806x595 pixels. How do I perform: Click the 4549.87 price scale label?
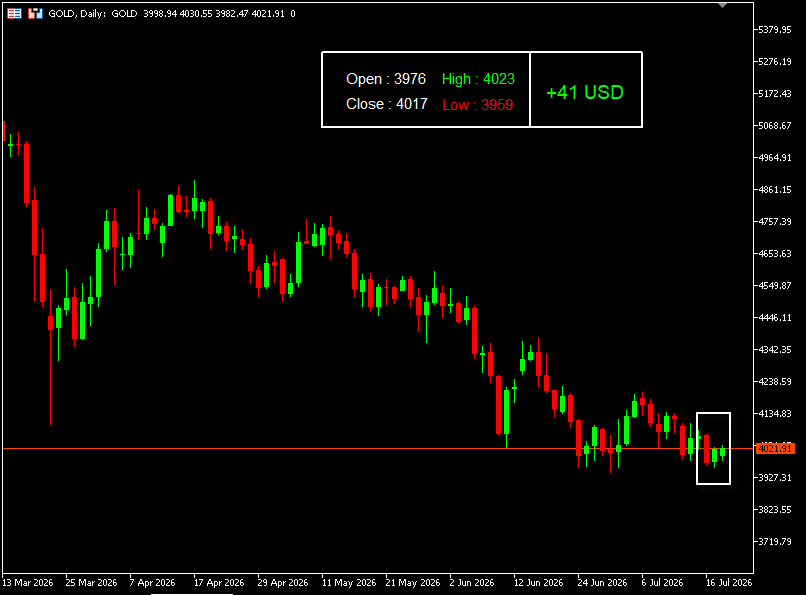[x=775, y=286]
